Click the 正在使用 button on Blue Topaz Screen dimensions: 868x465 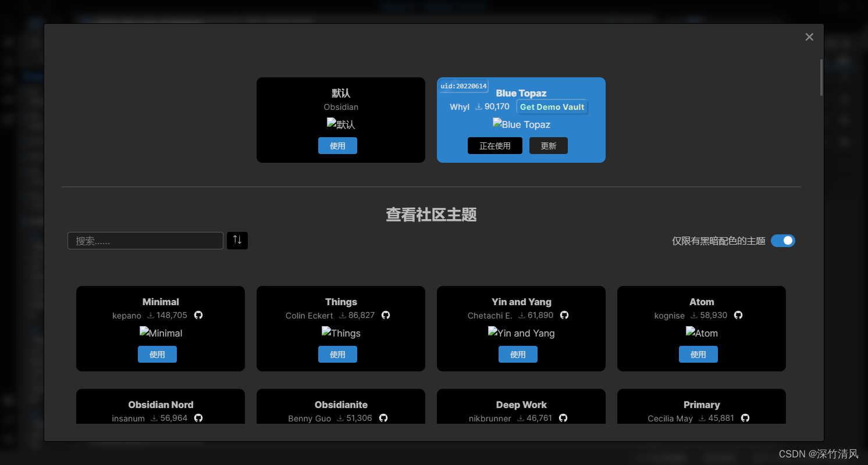click(x=495, y=145)
